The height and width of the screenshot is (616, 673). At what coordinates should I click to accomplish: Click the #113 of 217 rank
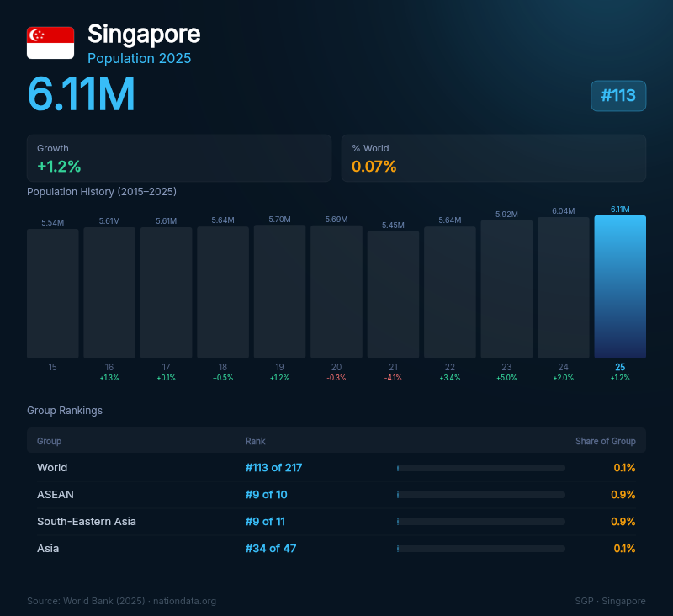(x=274, y=468)
